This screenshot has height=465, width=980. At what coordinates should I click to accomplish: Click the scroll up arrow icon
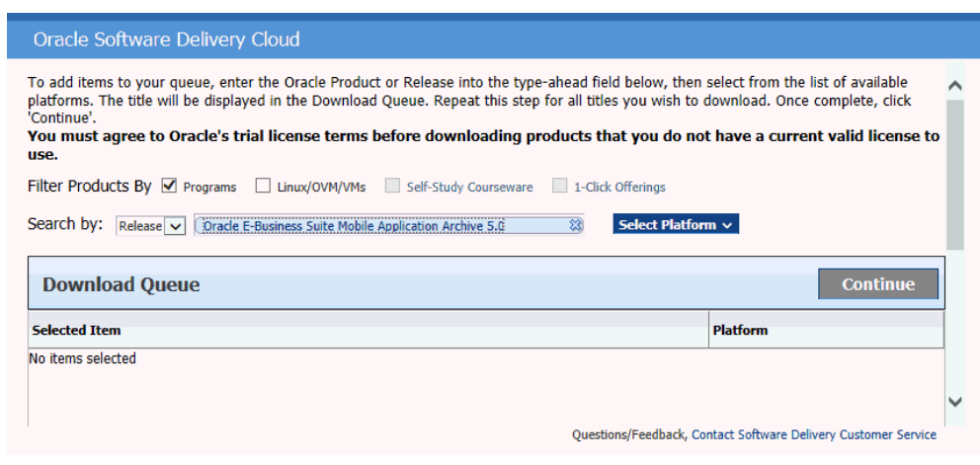[955, 86]
